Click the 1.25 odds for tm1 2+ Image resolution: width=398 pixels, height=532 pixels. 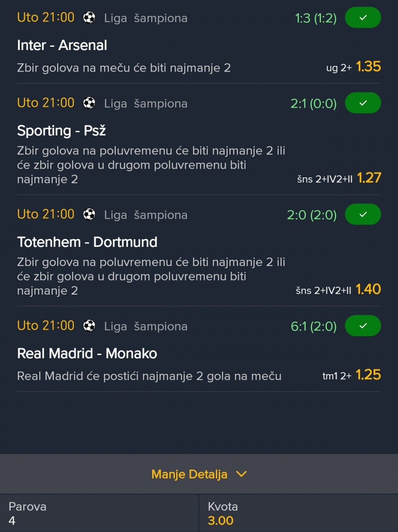pyautogui.click(x=368, y=375)
